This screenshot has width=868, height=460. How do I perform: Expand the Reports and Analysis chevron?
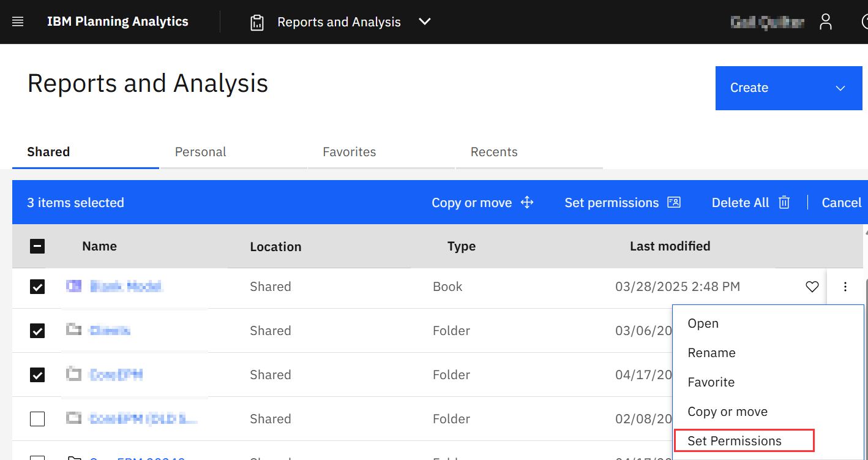point(425,22)
